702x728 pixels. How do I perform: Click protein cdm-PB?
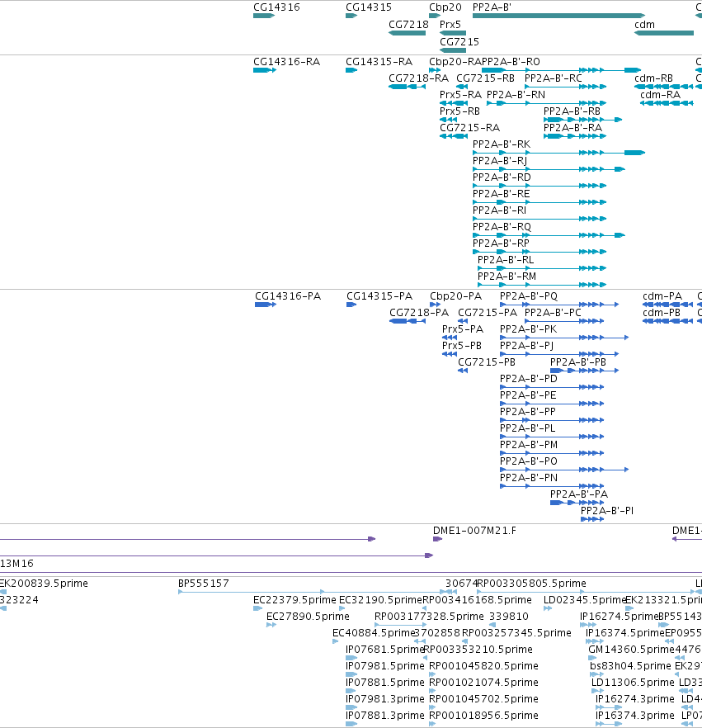click(667, 321)
